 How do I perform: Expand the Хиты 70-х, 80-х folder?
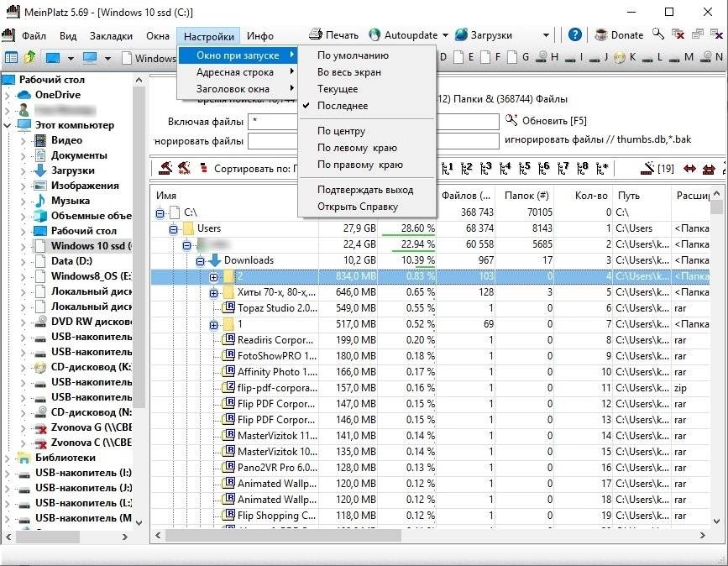(x=213, y=293)
